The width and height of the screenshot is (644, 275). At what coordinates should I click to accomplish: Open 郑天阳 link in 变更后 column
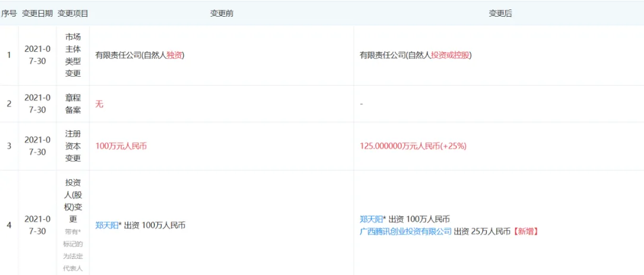[x=371, y=220]
